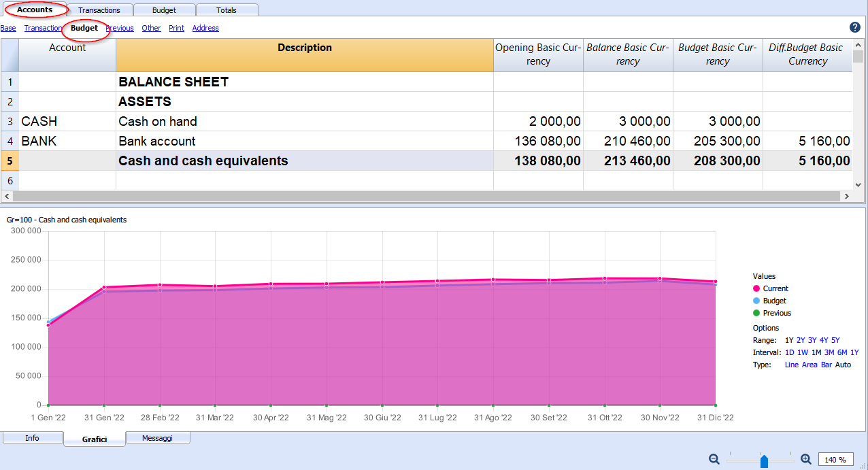Open the Budget table tab
Image resolution: width=868 pixels, height=470 pixels.
click(164, 10)
